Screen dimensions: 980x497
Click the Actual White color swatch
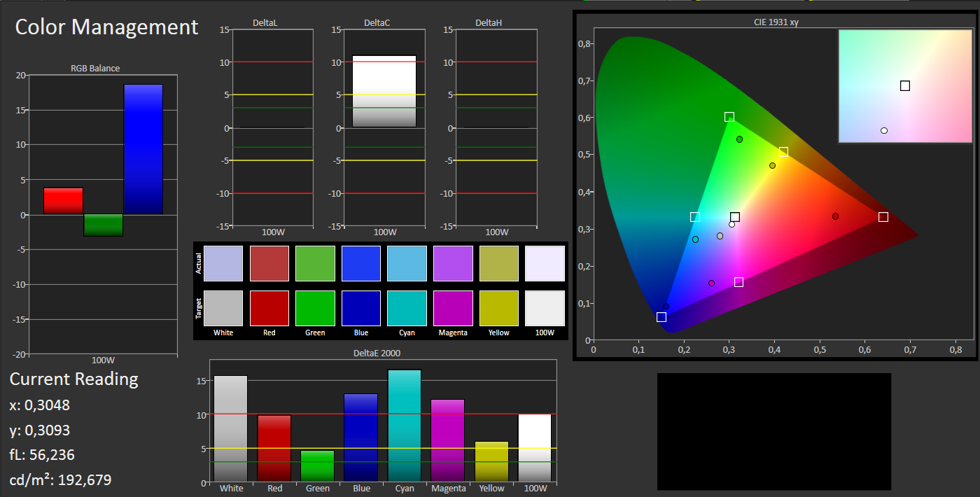click(x=223, y=263)
